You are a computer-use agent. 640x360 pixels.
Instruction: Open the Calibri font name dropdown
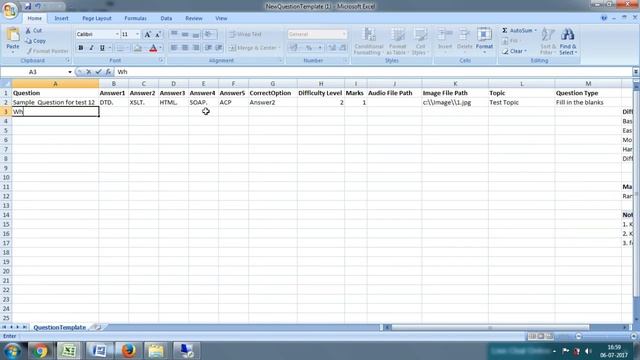tap(117, 34)
